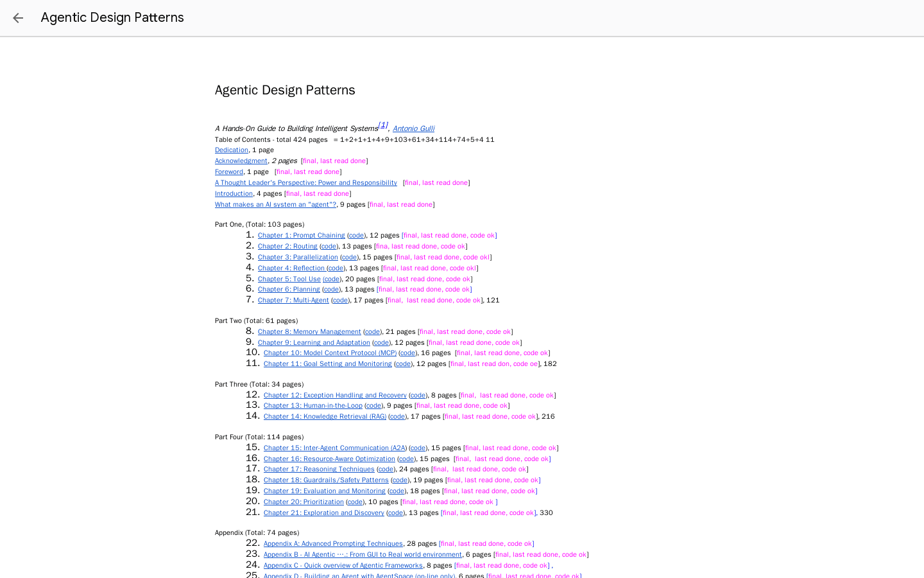Open 'A Thought Leader's Perspective: Power and Responsibility'
Image resolution: width=924 pixels, height=578 pixels.
pyautogui.click(x=305, y=182)
